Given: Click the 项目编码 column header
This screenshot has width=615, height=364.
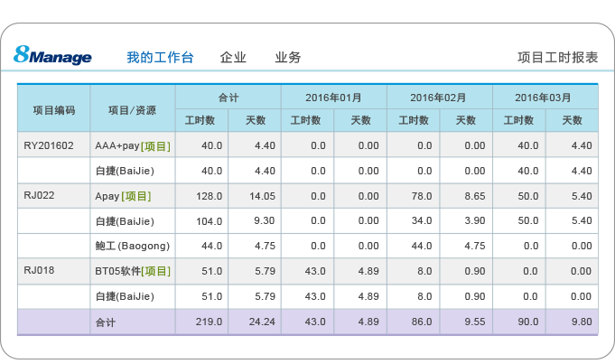Looking at the screenshot, I should [x=54, y=109].
